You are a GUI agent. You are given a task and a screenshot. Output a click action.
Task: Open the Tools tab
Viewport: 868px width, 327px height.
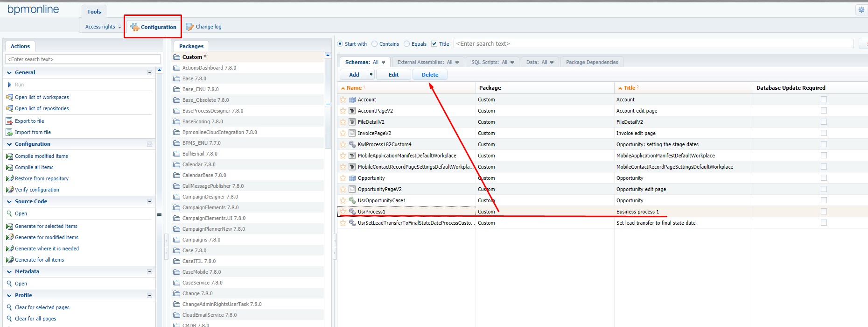point(94,12)
